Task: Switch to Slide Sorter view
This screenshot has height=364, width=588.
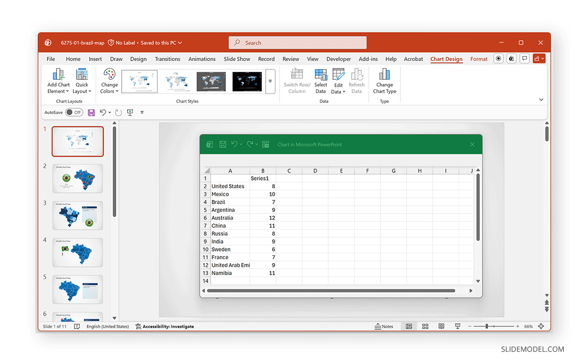Action: point(425,326)
